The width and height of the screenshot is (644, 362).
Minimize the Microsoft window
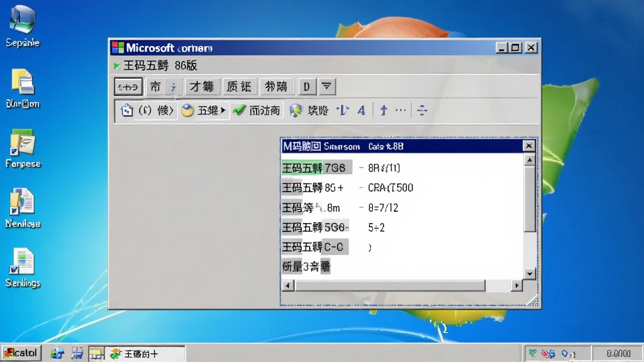(501, 48)
